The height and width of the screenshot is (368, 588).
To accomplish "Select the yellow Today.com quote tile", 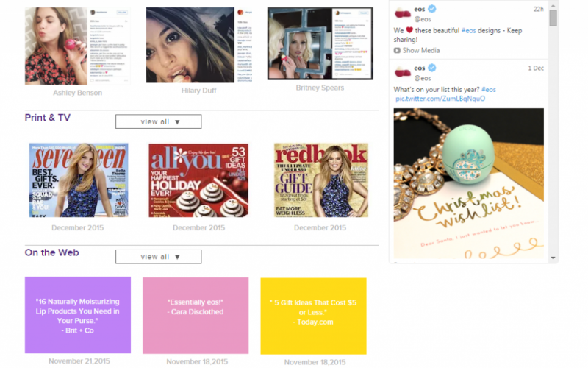I will (x=314, y=316).
